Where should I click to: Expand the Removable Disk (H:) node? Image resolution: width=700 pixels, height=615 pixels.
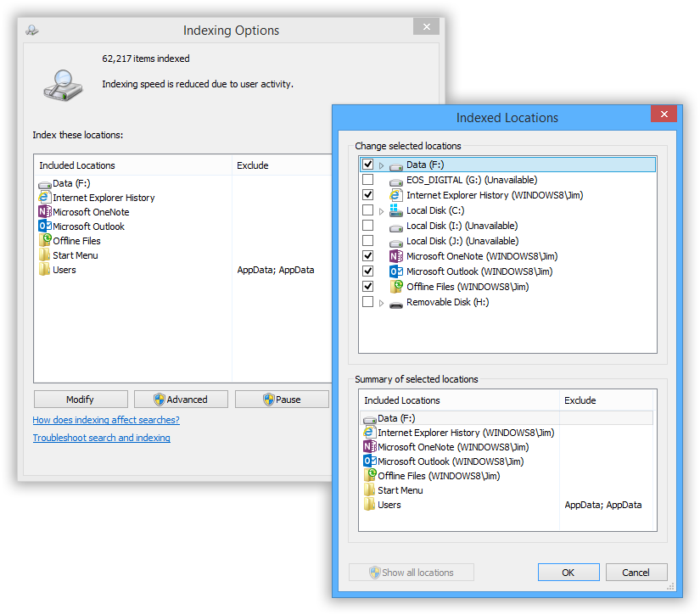(381, 301)
